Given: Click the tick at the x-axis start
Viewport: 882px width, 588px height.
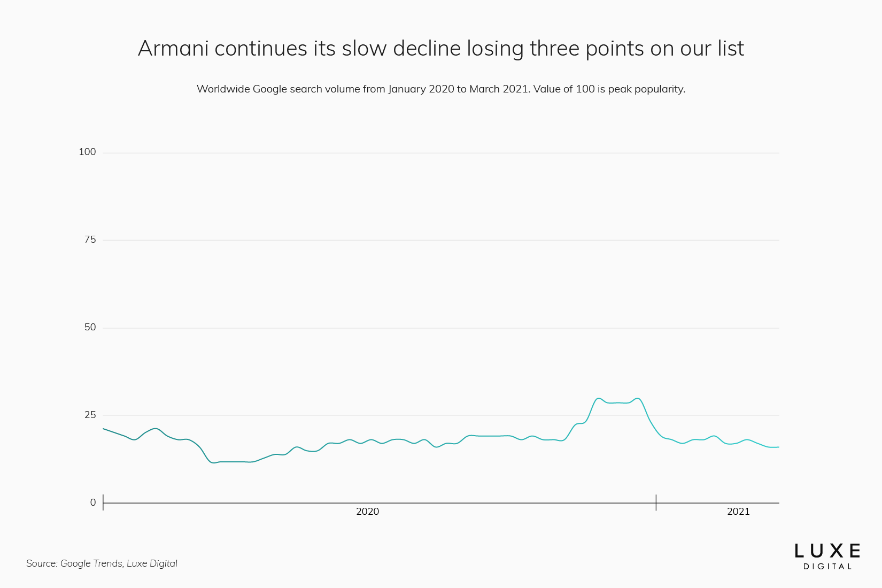Looking at the screenshot, I should tap(103, 502).
